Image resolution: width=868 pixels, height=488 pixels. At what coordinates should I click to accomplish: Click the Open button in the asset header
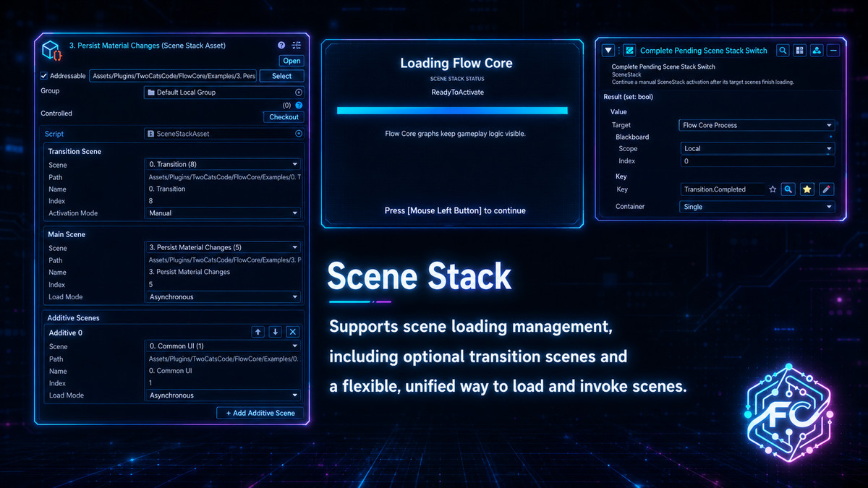point(292,61)
